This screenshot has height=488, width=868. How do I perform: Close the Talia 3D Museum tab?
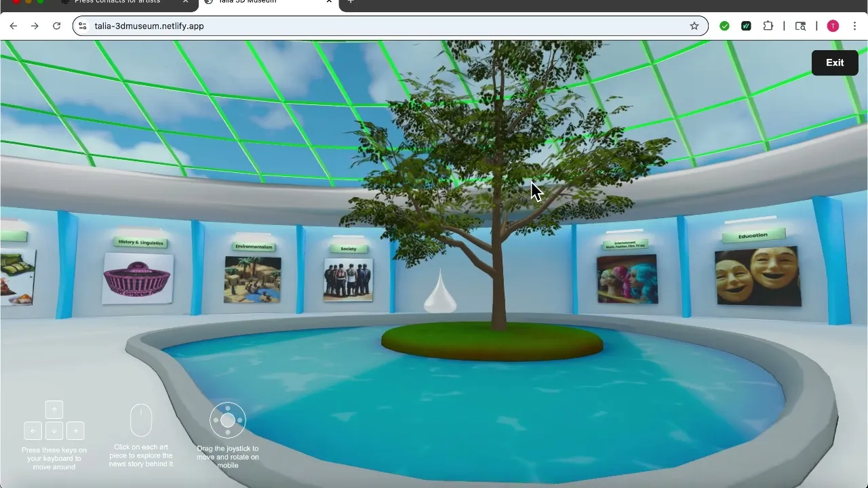click(x=329, y=2)
